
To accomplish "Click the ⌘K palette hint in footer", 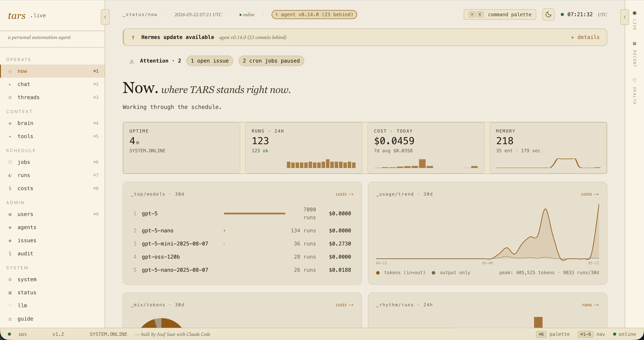I will click(x=553, y=334).
